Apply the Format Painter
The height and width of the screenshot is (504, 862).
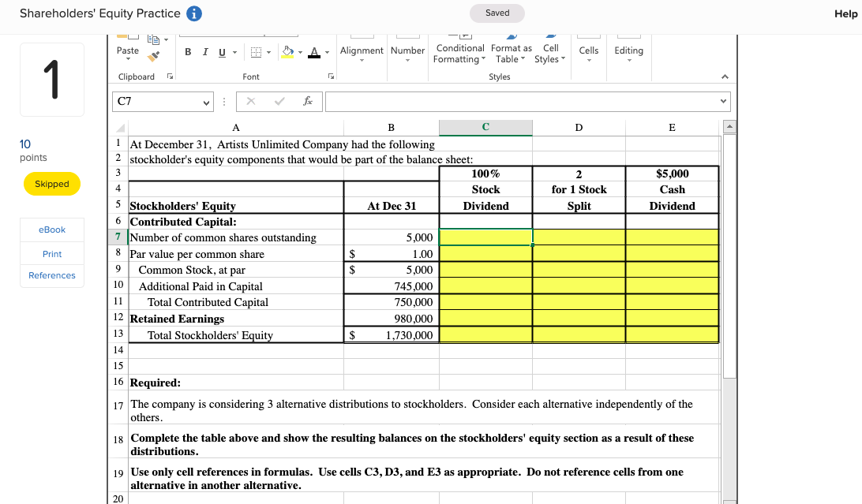[x=152, y=55]
